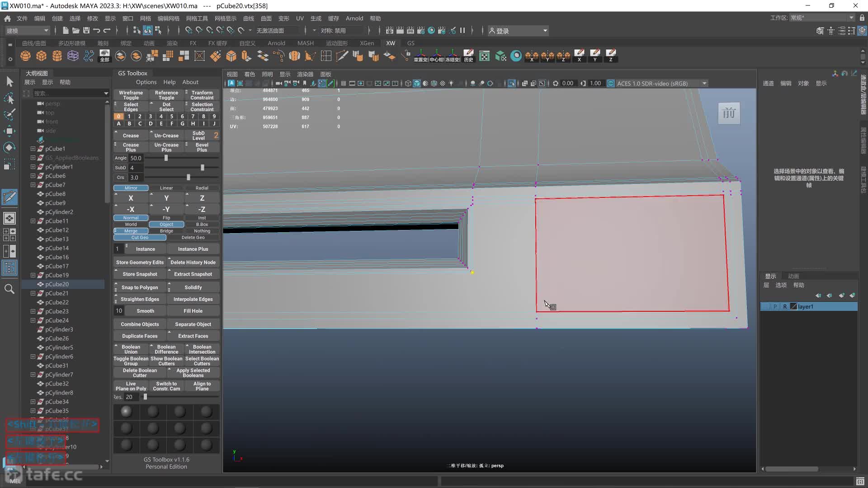Open the Arnold menu

pyautogui.click(x=354, y=19)
